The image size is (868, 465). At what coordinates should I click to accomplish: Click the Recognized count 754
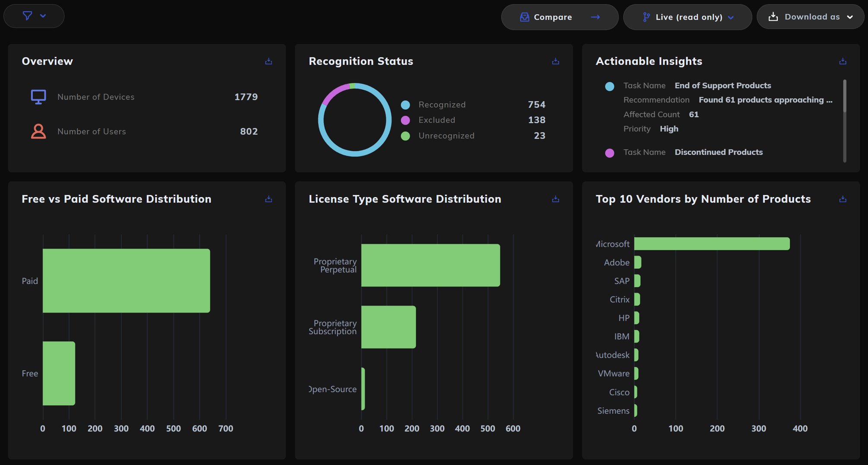pyautogui.click(x=537, y=105)
